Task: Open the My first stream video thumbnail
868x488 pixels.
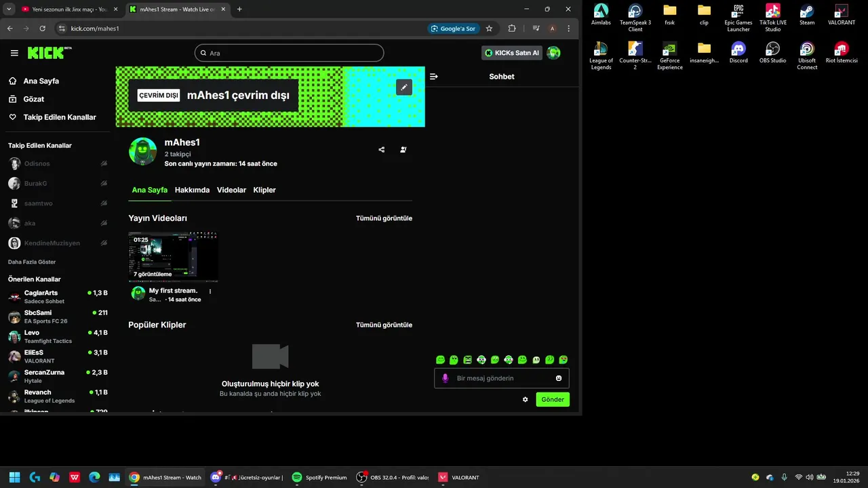Action: (x=173, y=257)
